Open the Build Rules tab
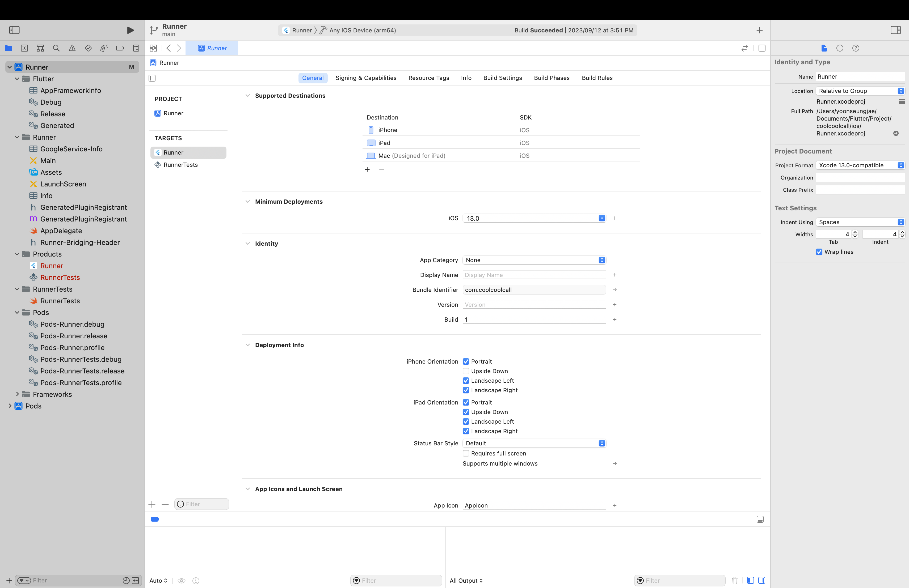Image resolution: width=909 pixels, height=588 pixels. pos(597,78)
